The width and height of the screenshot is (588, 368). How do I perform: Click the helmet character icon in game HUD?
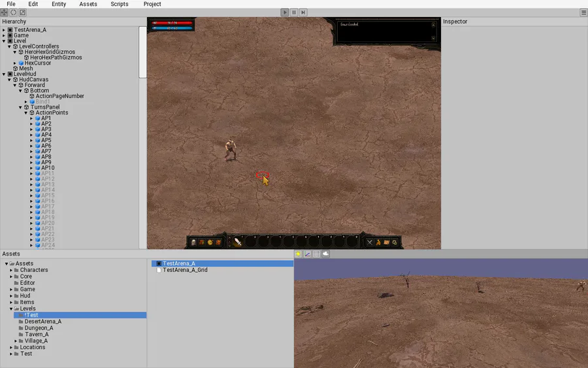point(193,243)
